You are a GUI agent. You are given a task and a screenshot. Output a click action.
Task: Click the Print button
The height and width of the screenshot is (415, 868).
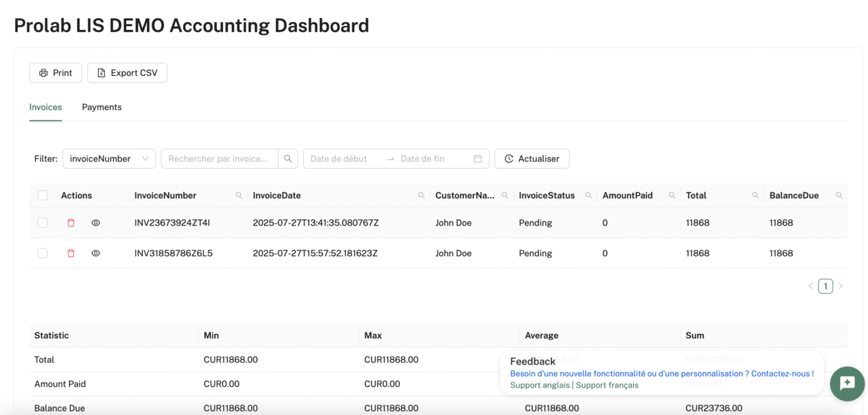click(55, 73)
